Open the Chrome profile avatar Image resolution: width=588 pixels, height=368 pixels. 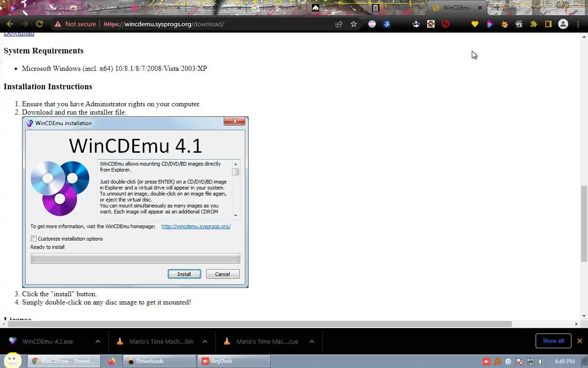pos(563,24)
